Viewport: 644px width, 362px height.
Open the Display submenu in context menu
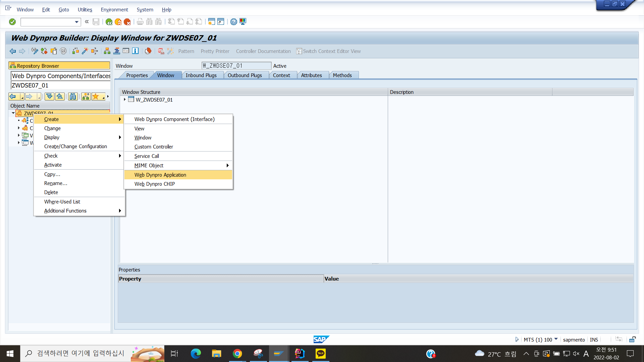pyautogui.click(x=79, y=137)
